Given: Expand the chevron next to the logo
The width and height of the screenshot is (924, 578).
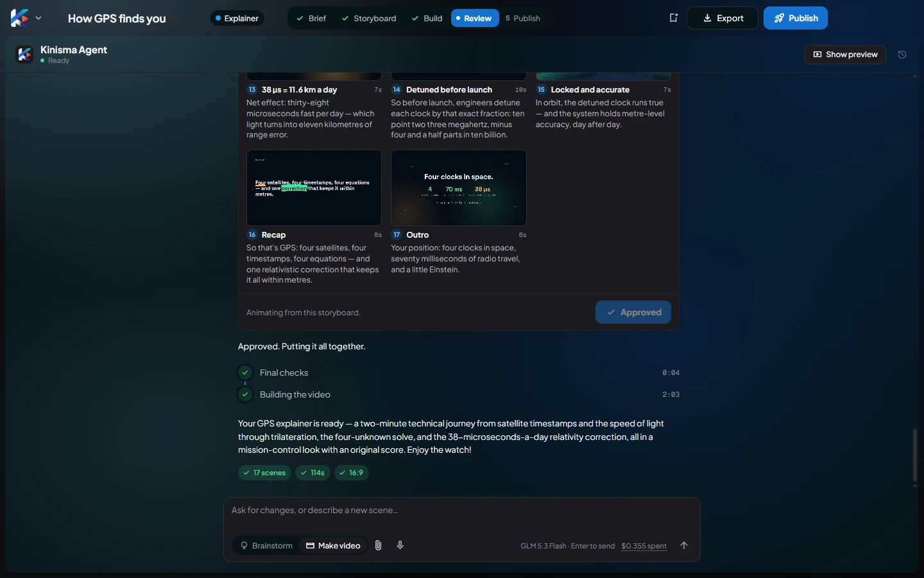Looking at the screenshot, I should point(38,18).
